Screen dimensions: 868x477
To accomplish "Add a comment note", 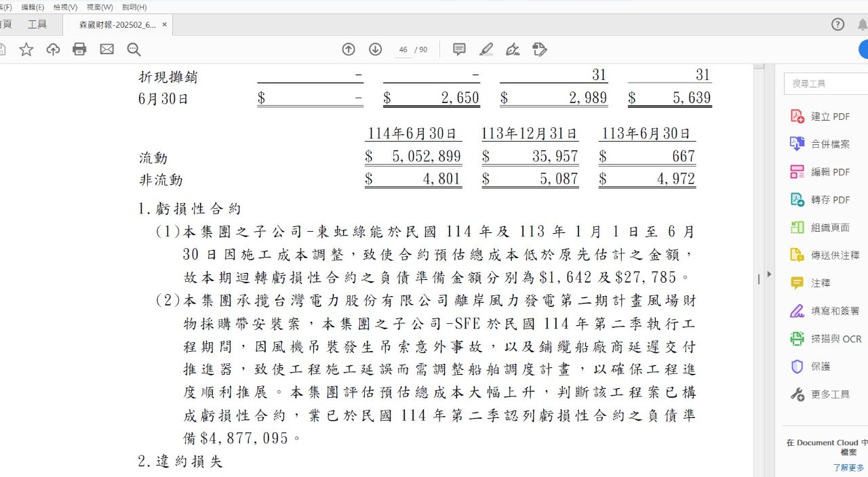I will coord(459,49).
